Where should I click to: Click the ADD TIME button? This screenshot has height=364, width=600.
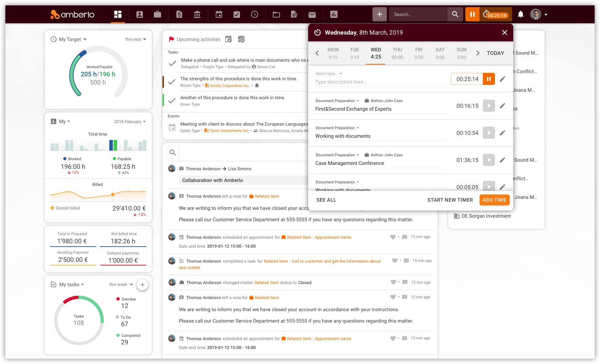pos(494,200)
